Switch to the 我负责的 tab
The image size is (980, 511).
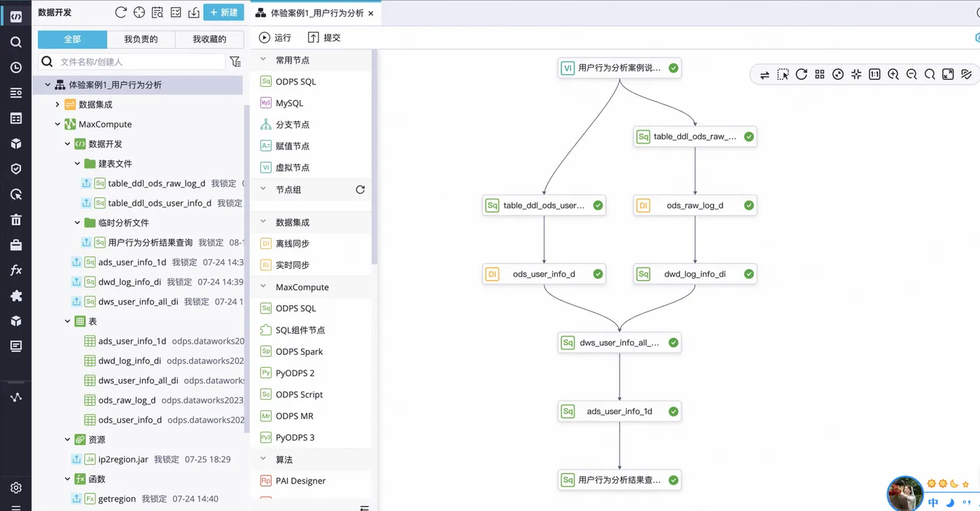[x=141, y=39]
